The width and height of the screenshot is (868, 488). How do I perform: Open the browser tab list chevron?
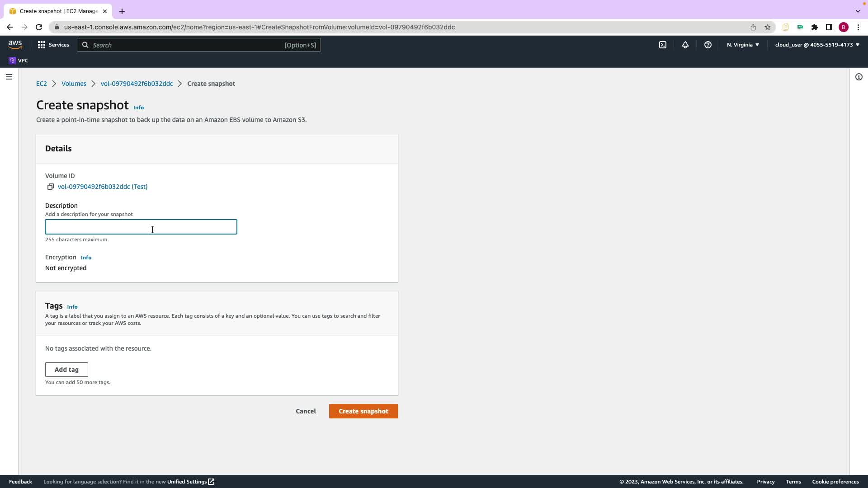tap(858, 11)
